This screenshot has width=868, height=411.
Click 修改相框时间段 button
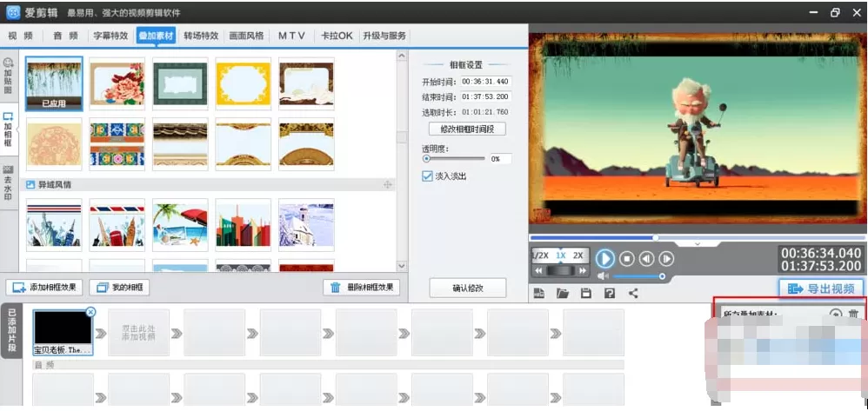tap(467, 129)
